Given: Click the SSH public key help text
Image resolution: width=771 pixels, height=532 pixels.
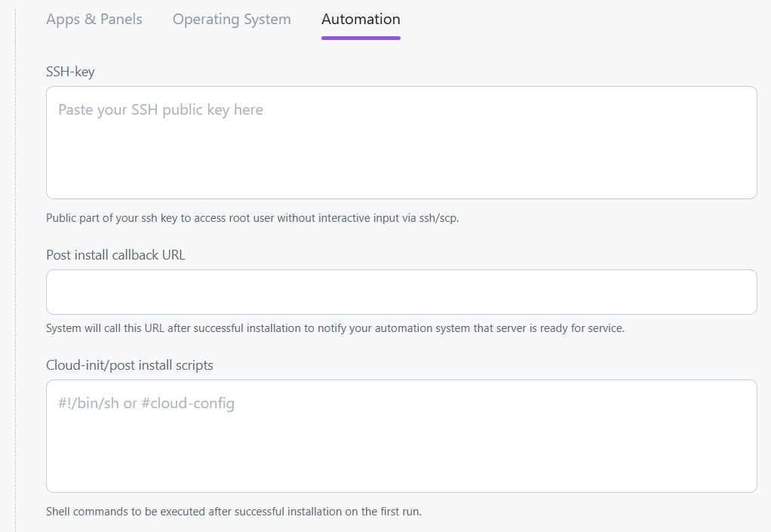Looking at the screenshot, I should click(x=252, y=219).
